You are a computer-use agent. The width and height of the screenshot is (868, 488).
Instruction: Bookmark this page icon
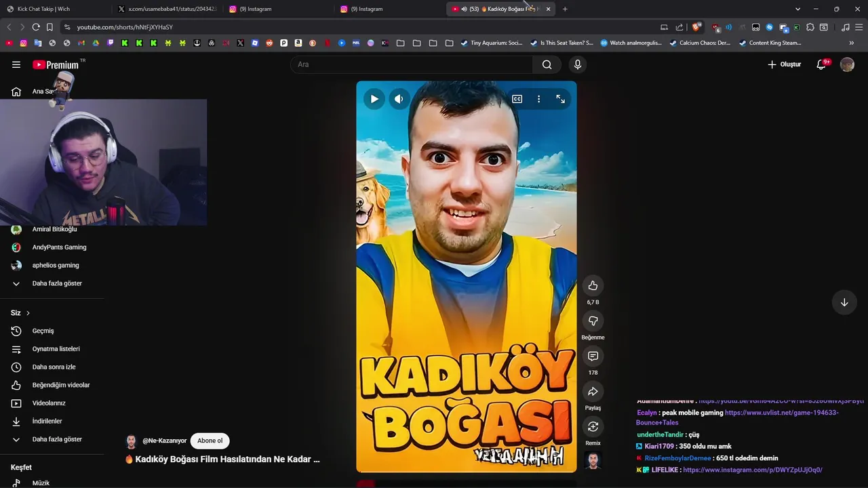[50, 27]
